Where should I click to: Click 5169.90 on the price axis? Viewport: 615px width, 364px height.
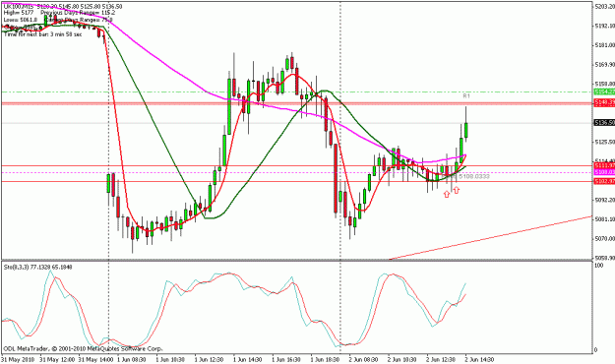pos(605,64)
